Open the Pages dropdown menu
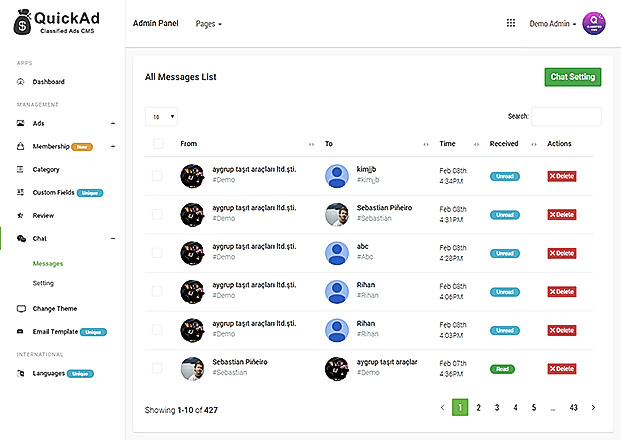 click(209, 23)
